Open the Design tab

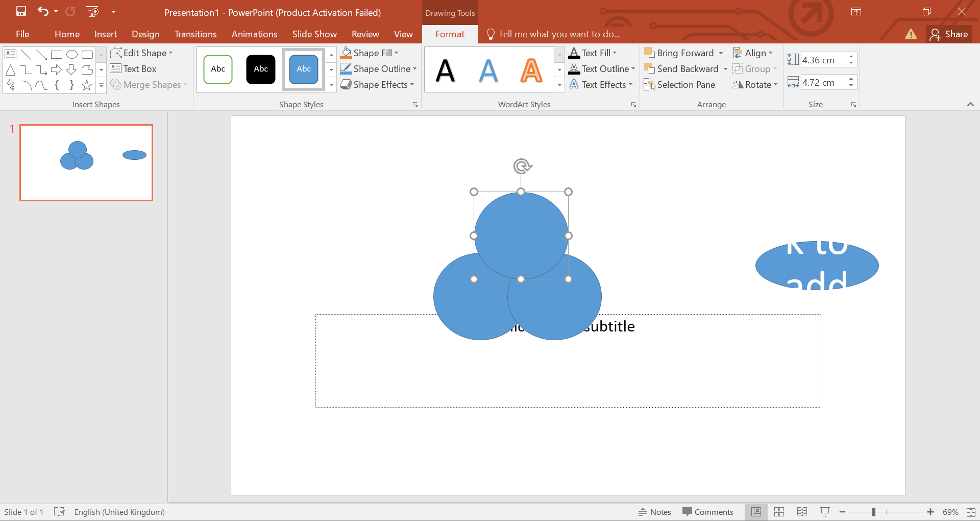point(145,34)
